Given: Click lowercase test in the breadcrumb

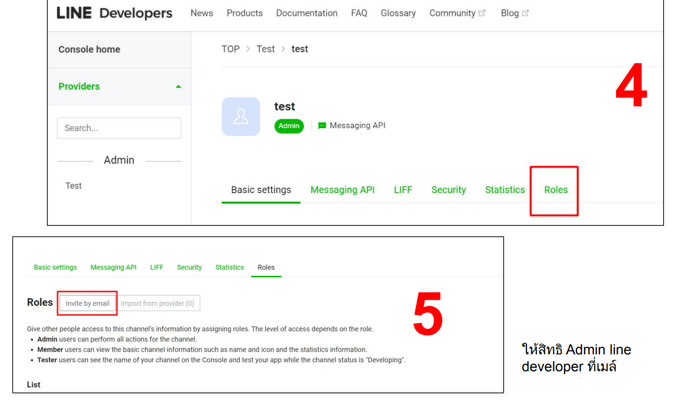Looking at the screenshot, I should (300, 49).
